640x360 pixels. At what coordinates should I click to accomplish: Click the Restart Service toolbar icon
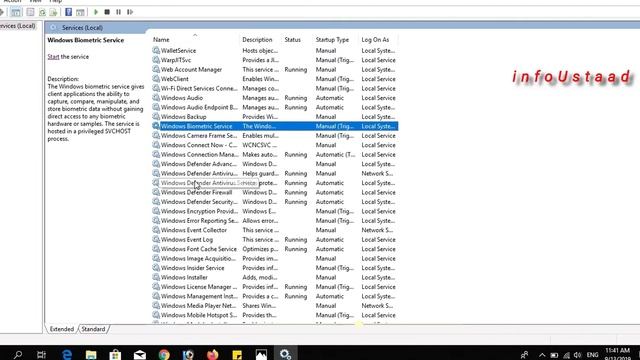click(130, 12)
